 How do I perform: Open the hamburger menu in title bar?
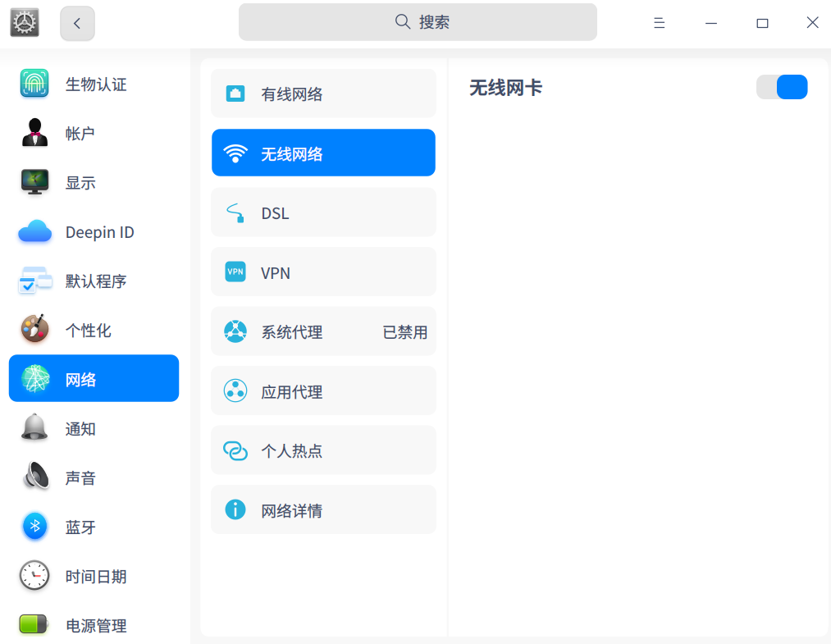pos(659,22)
